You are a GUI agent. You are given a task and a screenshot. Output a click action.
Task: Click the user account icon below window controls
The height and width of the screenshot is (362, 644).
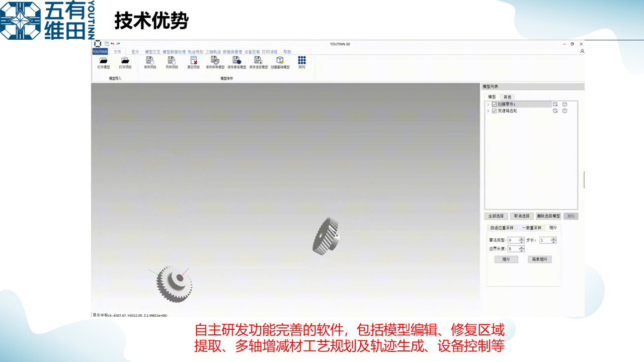pyautogui.click(x=582, y=51)
